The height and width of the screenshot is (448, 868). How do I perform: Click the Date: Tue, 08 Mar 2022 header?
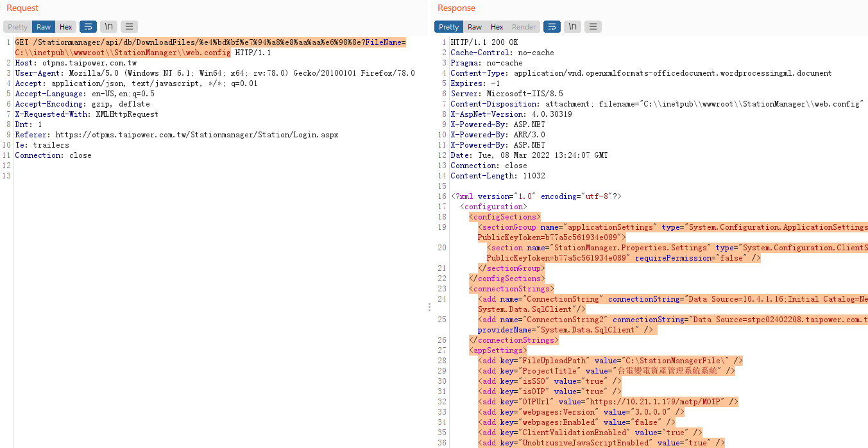529,155
